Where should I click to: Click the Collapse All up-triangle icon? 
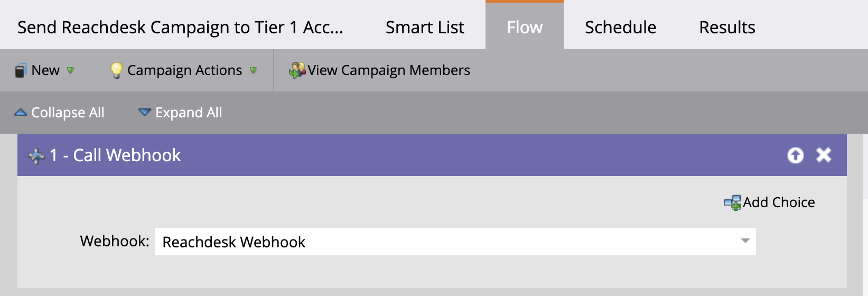tap(21, 112)
